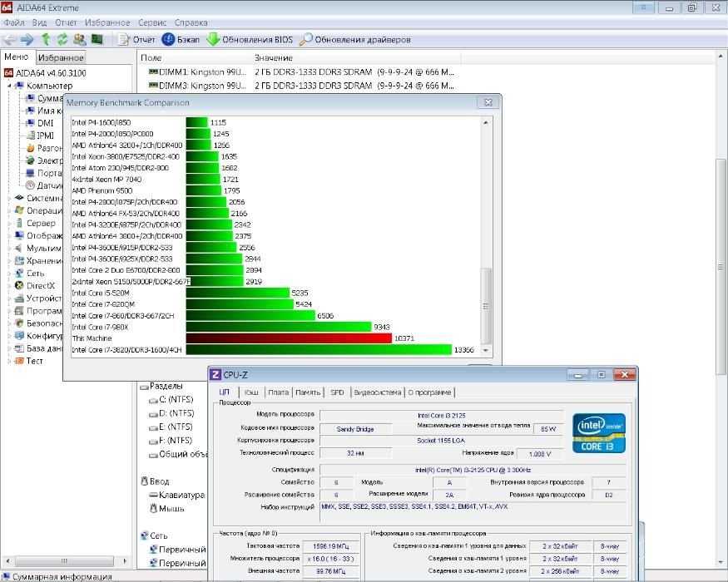
Task: Select the Операционная система tree node
Action: pos(38,210)
